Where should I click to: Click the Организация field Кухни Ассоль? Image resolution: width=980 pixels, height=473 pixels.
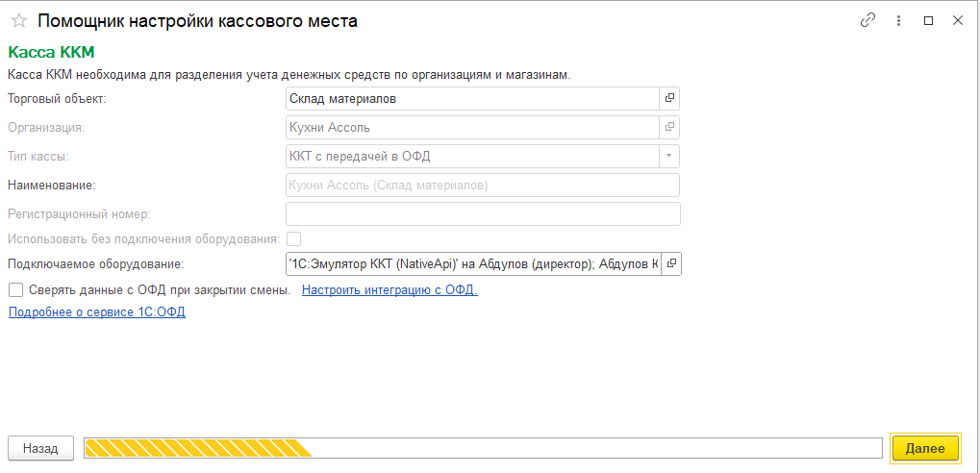[472, 127]
